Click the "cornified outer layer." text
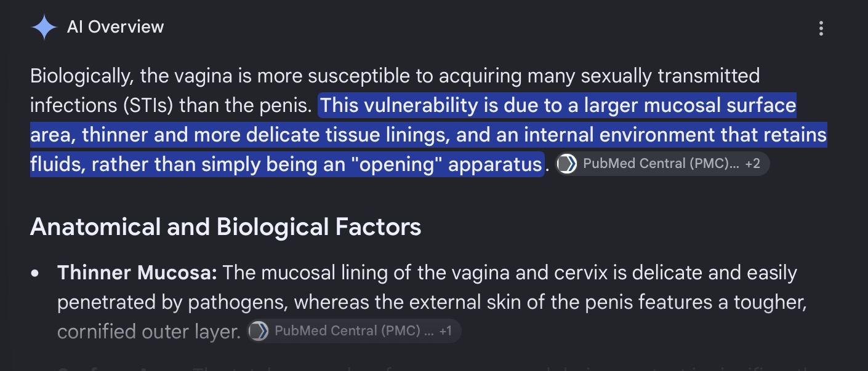Image resolution: width=868 pixels, height=371 pixels. click(149, 332)
